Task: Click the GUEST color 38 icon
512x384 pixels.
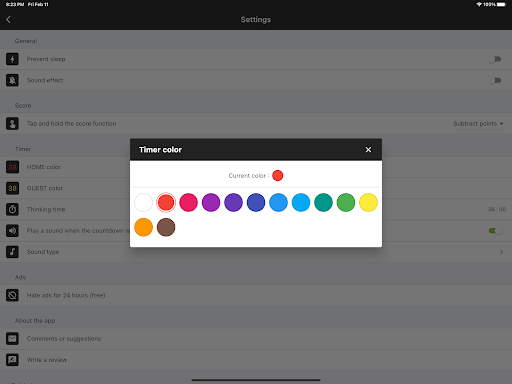Action: pyautogui.click(x=12, y=188)
